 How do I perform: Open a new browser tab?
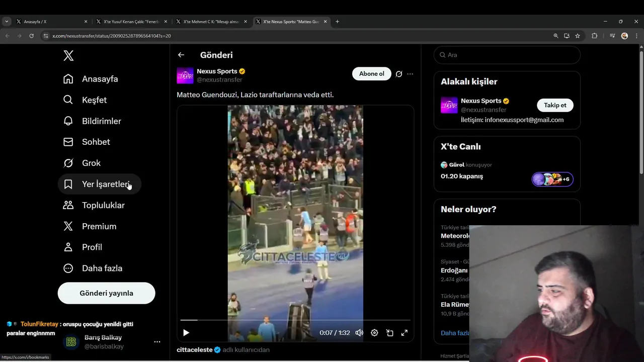337,22
